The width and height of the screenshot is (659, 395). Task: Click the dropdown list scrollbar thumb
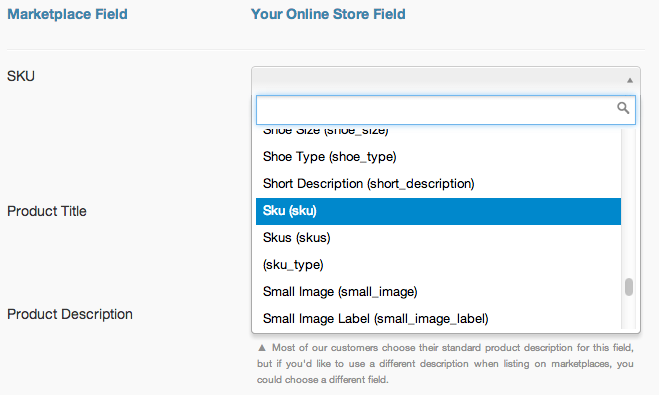[x=629, y=287]
